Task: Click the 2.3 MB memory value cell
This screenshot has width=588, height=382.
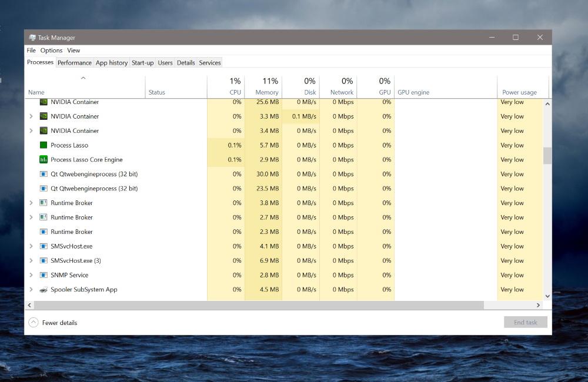Action: click(x=263, y=232)
